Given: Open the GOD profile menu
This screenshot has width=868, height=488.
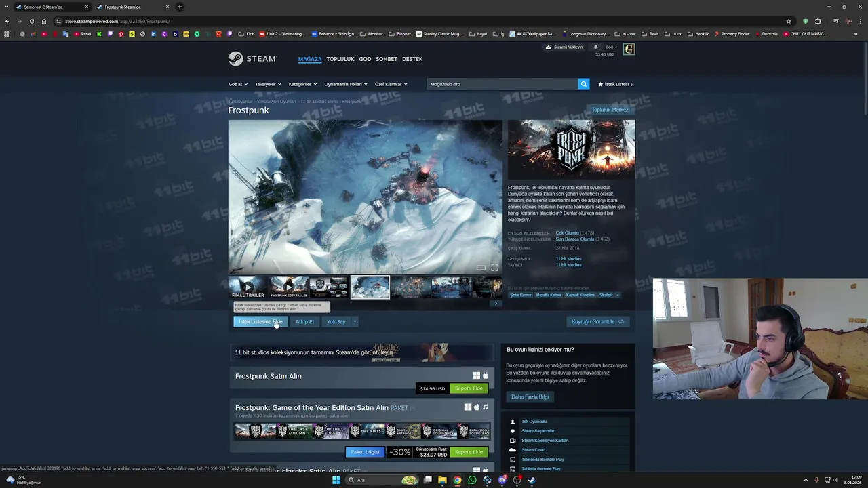Looking at the screenshot, I should 365,59.
